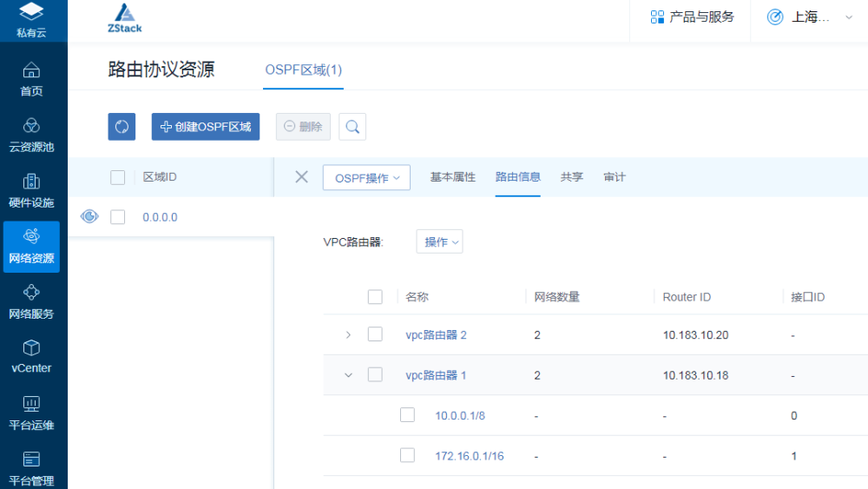868x489 pixels.
Task: Open vpc路由器 1 link
Action: point(436,375)
